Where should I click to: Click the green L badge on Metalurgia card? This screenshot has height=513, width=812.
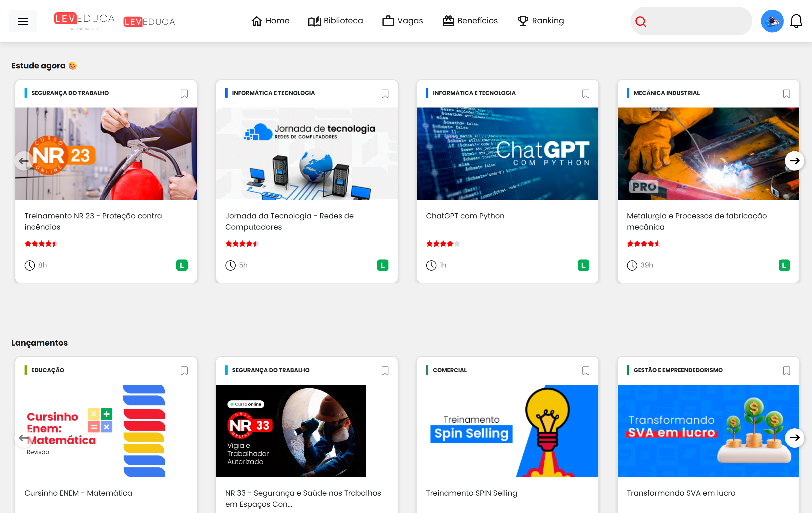[x=784, y=265]
